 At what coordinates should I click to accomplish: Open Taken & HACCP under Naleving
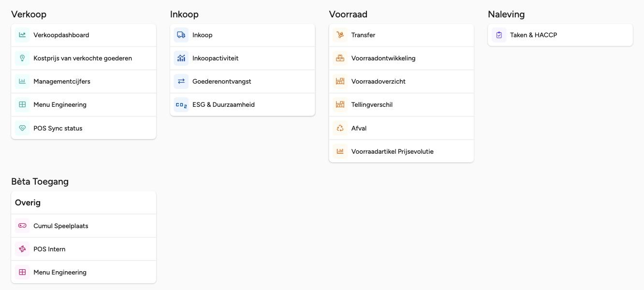tap(560, 35)
